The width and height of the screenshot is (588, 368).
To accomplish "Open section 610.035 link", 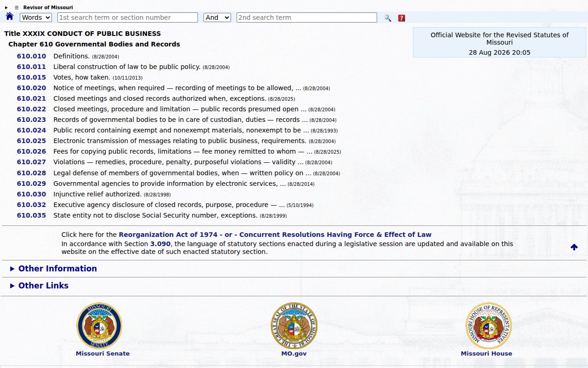I will (x=31, y=215).
